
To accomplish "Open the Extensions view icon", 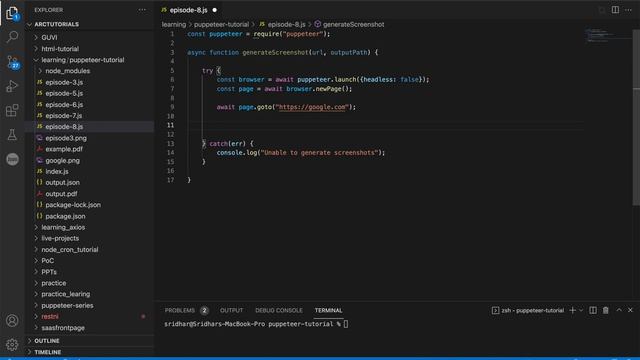I will (12, 110).
